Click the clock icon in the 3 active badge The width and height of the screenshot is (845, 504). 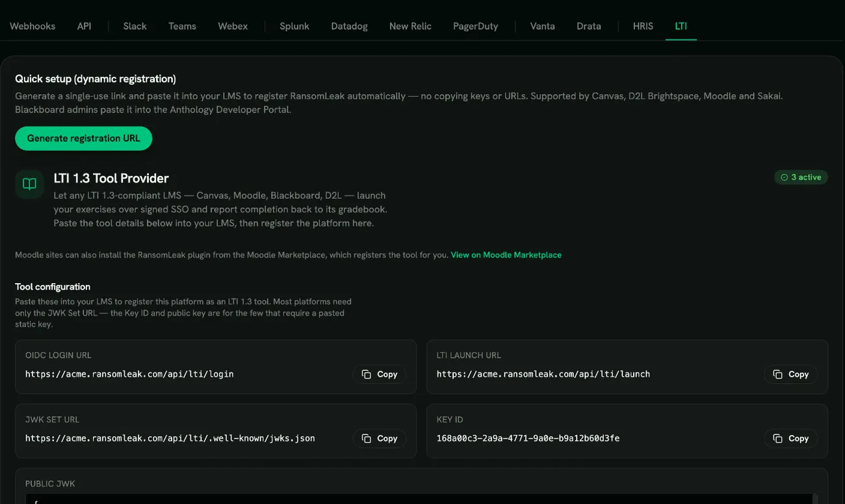point(784,177)
